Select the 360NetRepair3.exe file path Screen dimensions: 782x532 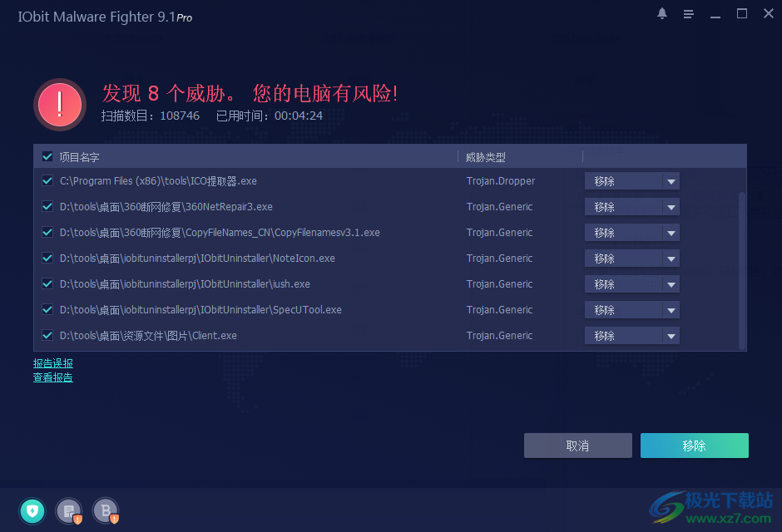(166, 207)
